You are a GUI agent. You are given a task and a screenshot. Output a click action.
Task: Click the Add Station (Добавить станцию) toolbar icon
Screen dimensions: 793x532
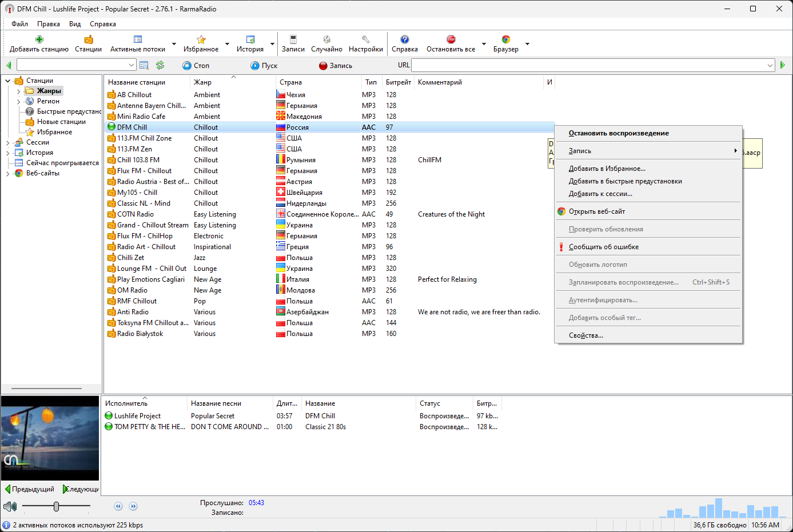(x=39, y=39)
